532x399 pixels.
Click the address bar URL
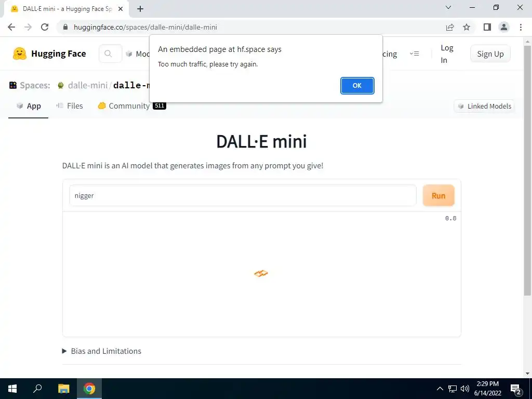pyautogui.click(x=145, y=27)
